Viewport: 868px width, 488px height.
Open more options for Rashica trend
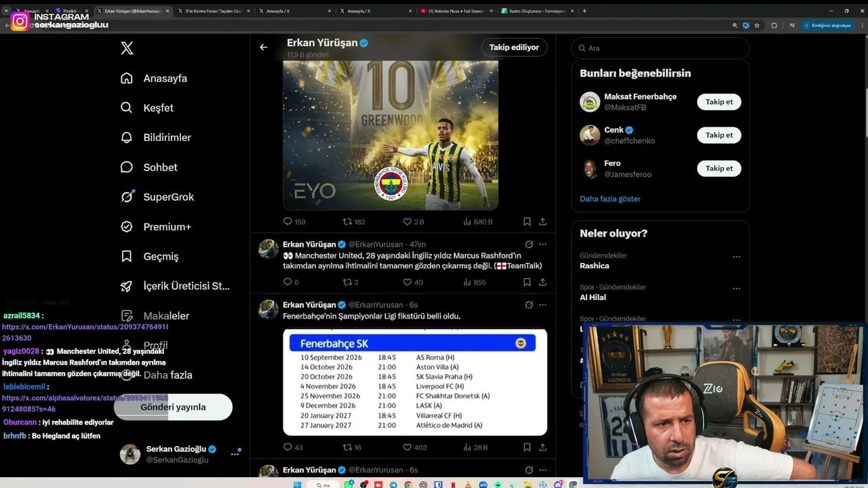coord(736,257)
